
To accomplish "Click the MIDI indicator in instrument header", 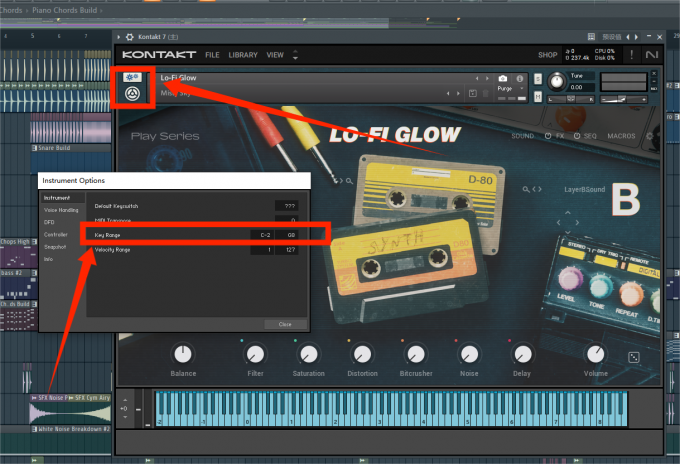I will [654, 88].
